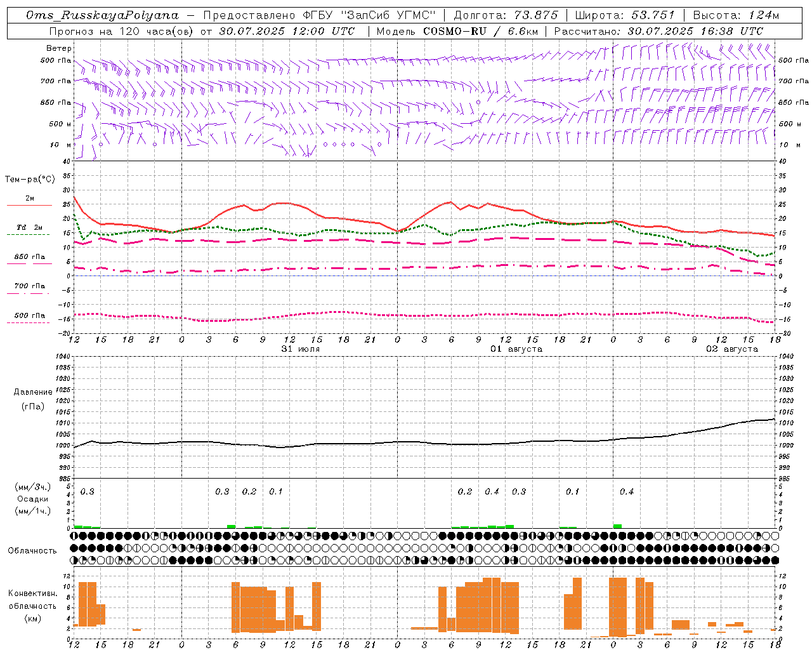
Task: Select the Широта: 53.751 value
Action: click(625, 15)
